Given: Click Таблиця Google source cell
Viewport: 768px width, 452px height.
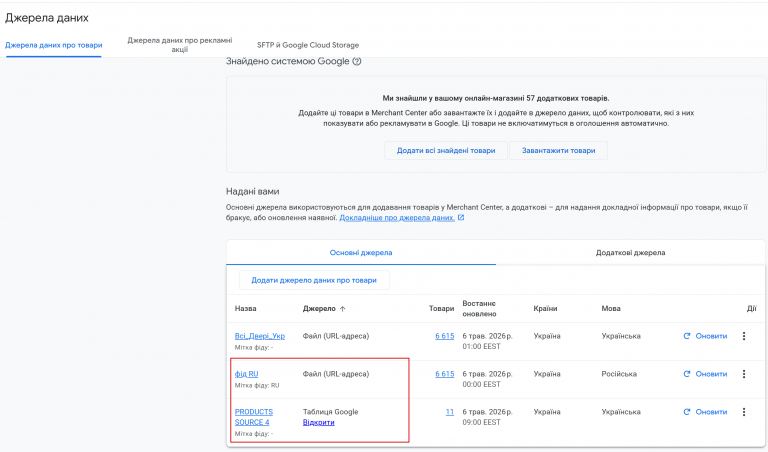Looking at the screenshot, I should (331, 412).
